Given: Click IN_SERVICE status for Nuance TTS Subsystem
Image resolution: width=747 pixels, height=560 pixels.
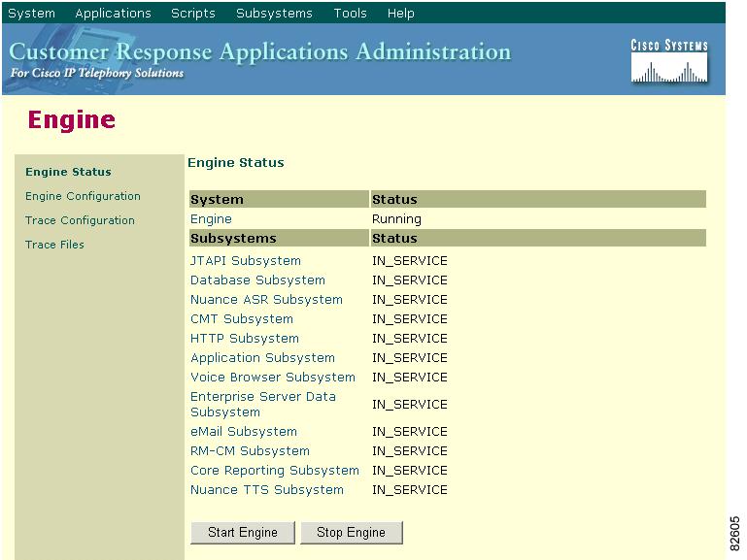Looking at the screenshot, I should pyautogui.click(x=409, y=490).
